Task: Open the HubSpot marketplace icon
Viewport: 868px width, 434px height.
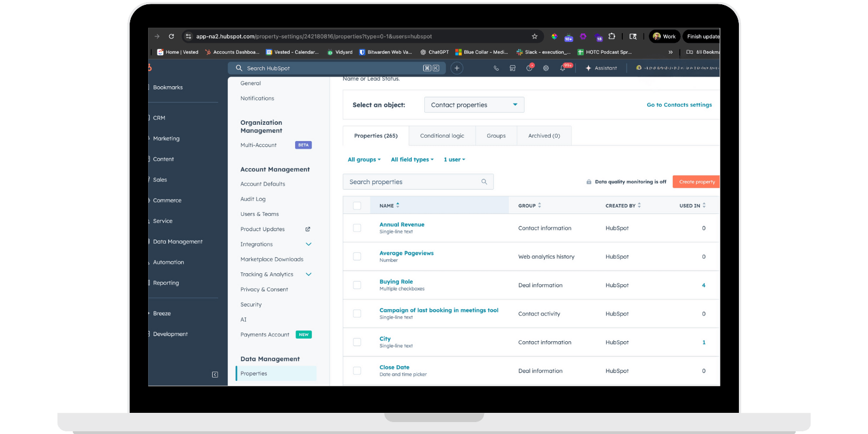Action: (512, 68)
